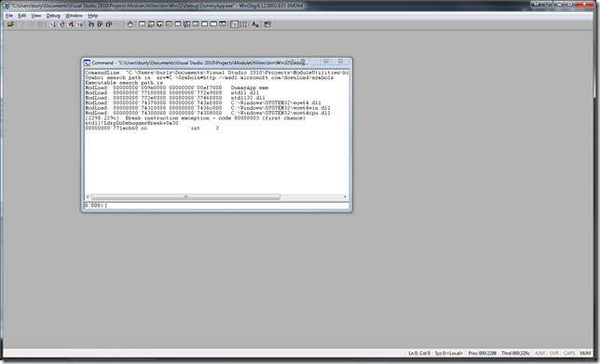This screenshot has width=600, height=364.
Task: Click the ASM status bar indicator
Action: coord(539,353)
